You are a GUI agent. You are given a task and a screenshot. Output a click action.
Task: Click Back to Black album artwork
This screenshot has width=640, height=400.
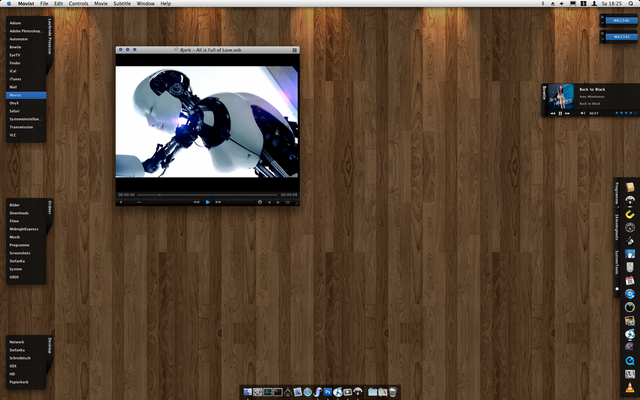pos(561,97)
